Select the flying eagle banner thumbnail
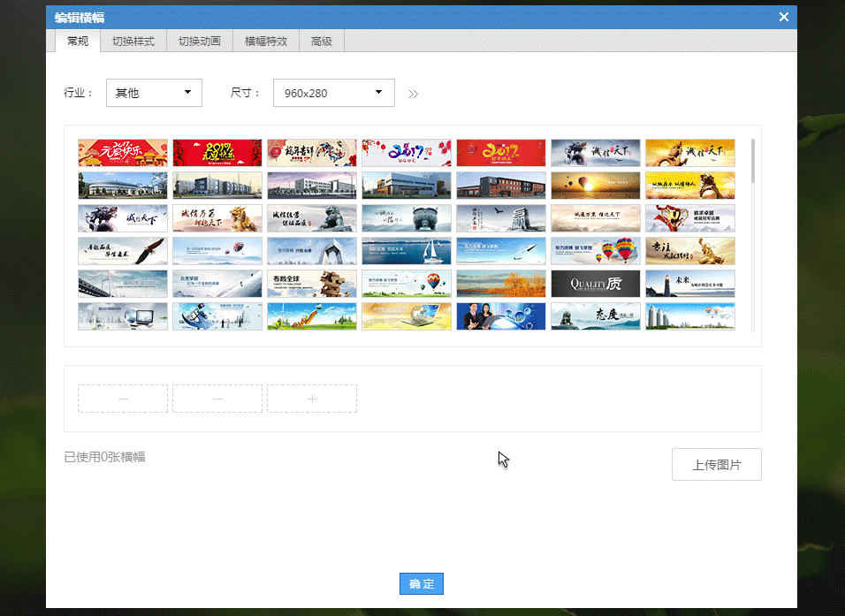Image resolution: width=845 pixels, height=616 pixels. (123, 251)
